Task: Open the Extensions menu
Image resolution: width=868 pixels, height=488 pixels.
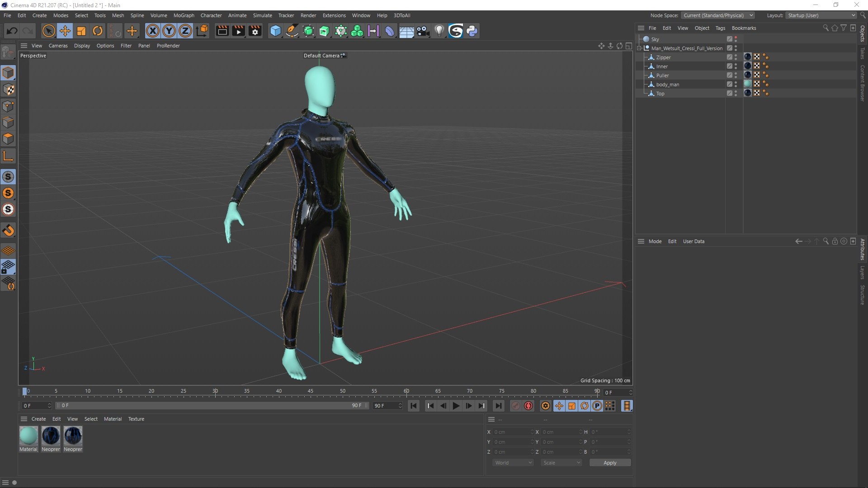Action: pyautogui.click(x=334, y=15)
